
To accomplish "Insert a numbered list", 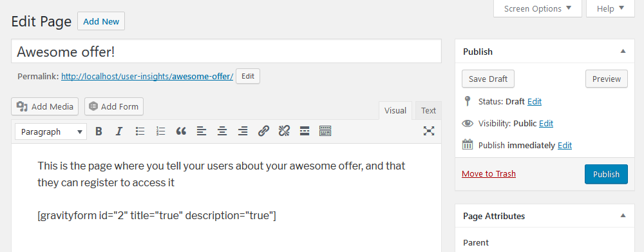I will pos(160,131).
